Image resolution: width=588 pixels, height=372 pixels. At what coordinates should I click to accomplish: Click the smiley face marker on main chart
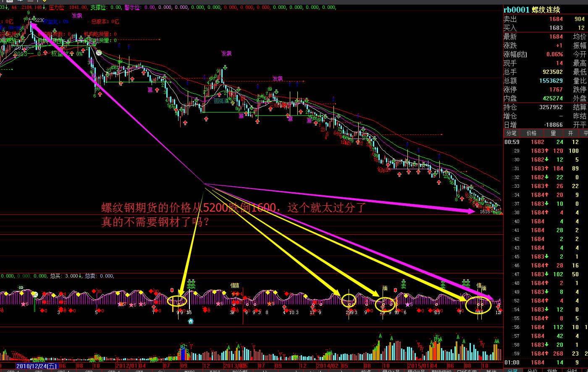click(99, 53)
